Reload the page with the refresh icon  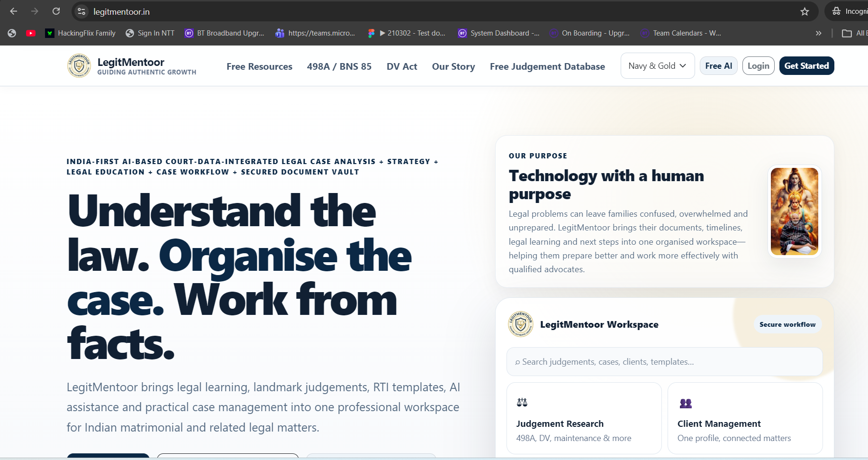click(56, 11)
